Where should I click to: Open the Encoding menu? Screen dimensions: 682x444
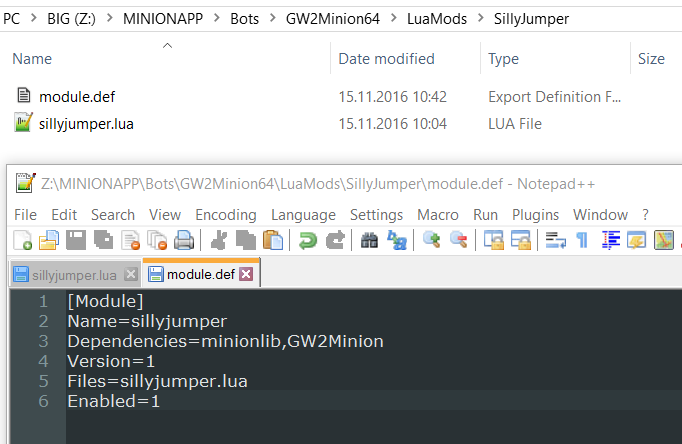[225, 215]
